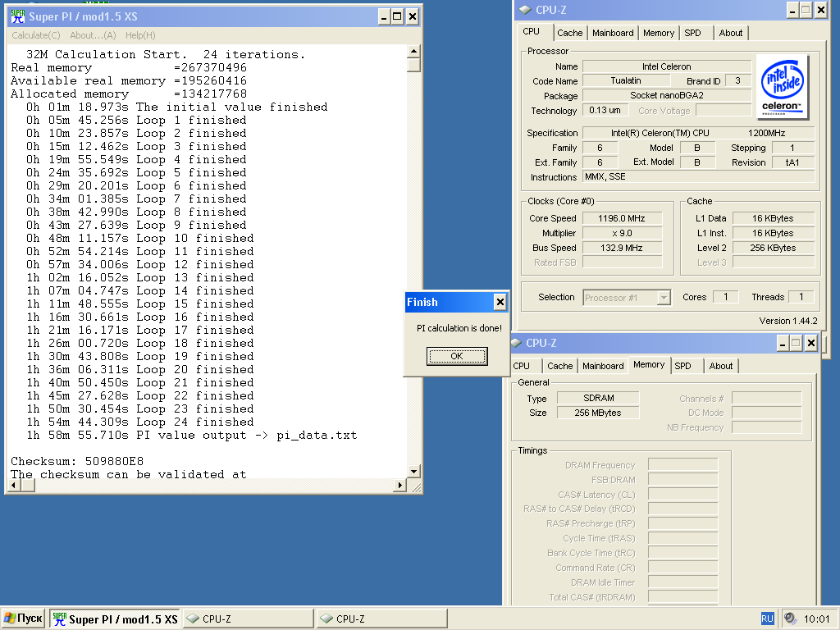
Task: Open the Help(H) menu in Super PI
Action: point(140,35)
